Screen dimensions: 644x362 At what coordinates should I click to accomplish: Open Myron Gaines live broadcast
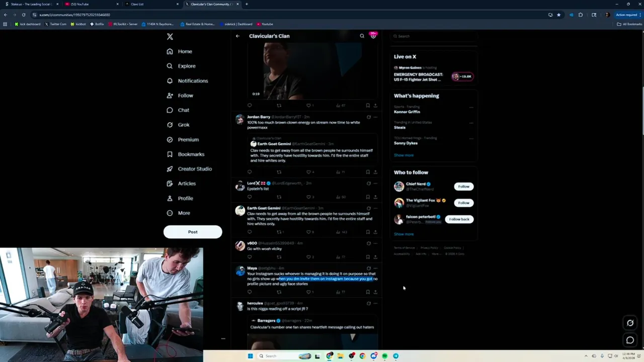(x=434, y=74)
